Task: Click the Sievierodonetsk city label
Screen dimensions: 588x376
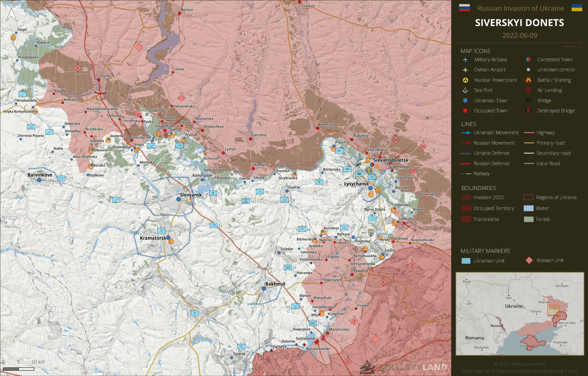Action: (391, 160)
